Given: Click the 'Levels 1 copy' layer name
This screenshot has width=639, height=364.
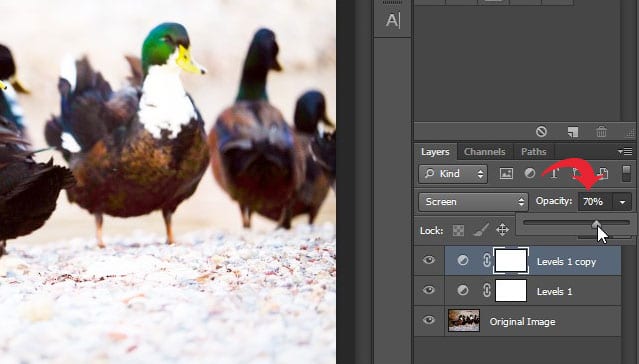Looking at the screenshot, I should (x=566, y=262).
